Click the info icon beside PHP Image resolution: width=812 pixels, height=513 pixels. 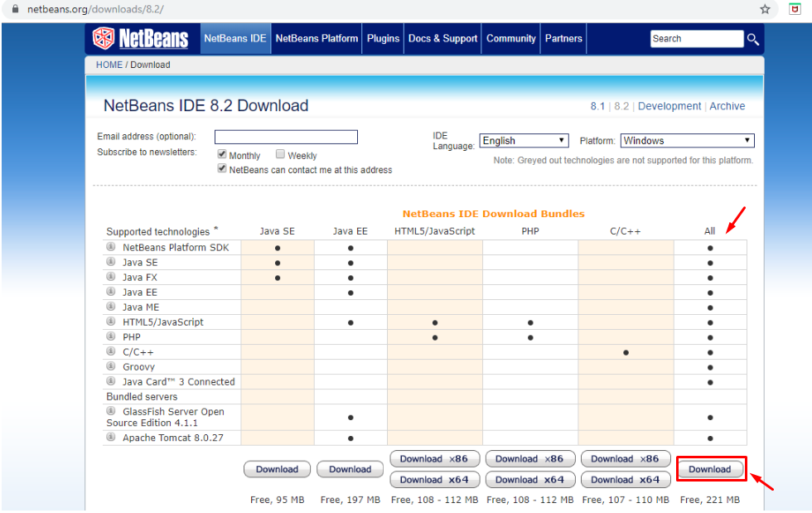tap(110, 336)
